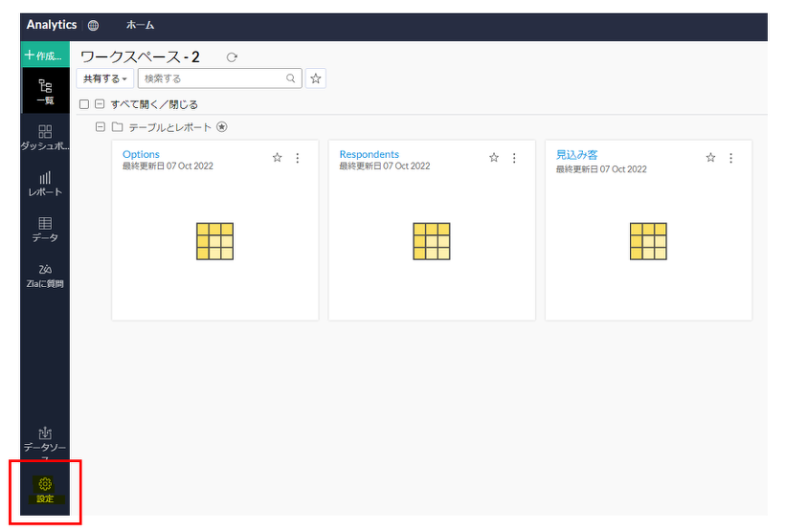Open Ziaに質問 assistant
Screen dimensions: 785x532
tap(45, 275)
